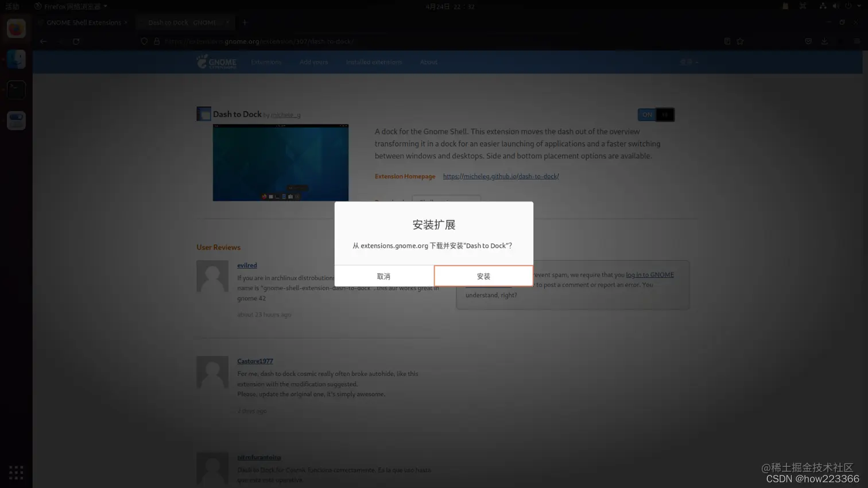Screen dimensions: 868x488
Task: Open Firefox app menu in top bar
Action: tap(71, 6)
